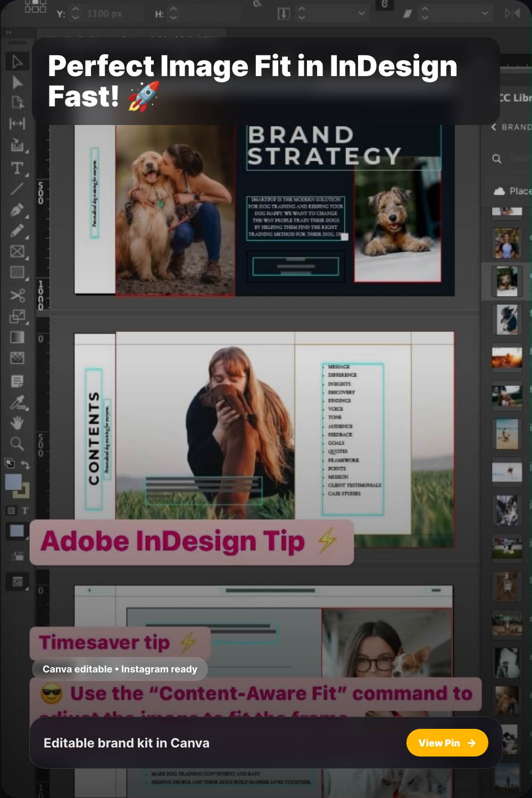The width and height of the screenshot is (532, 798).
Task: Select the Eyedropper tool
Action: point(17,402)
